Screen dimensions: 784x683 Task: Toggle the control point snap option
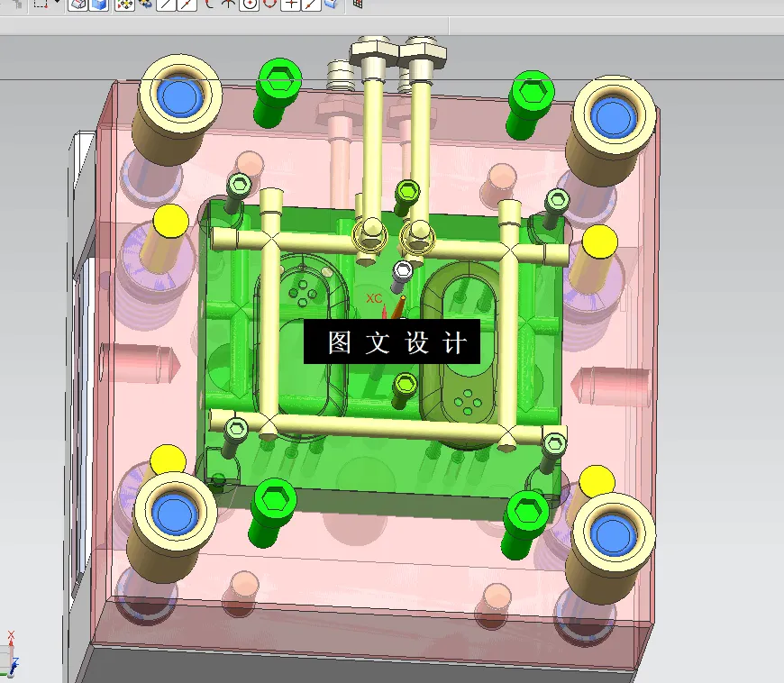click(209, 6)
